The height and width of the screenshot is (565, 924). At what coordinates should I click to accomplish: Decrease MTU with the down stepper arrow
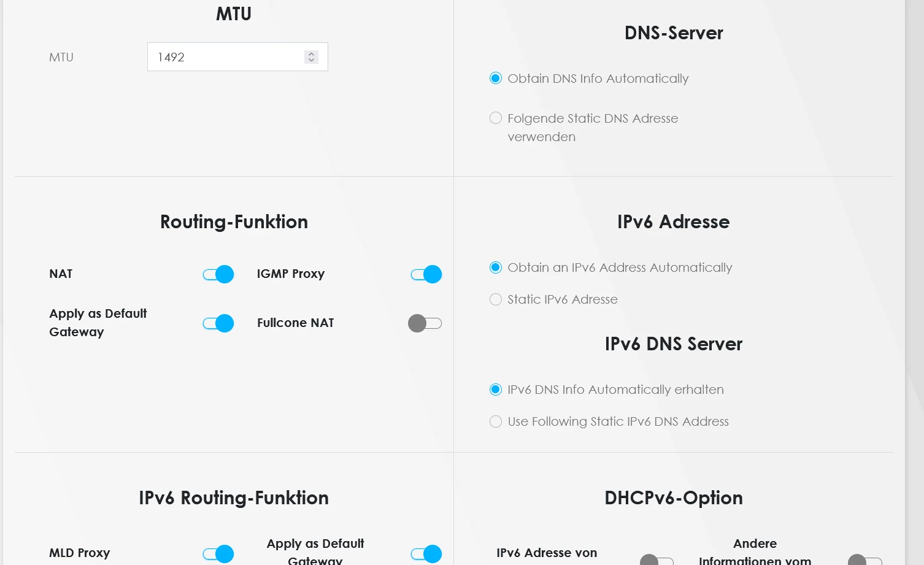point(311,60)
